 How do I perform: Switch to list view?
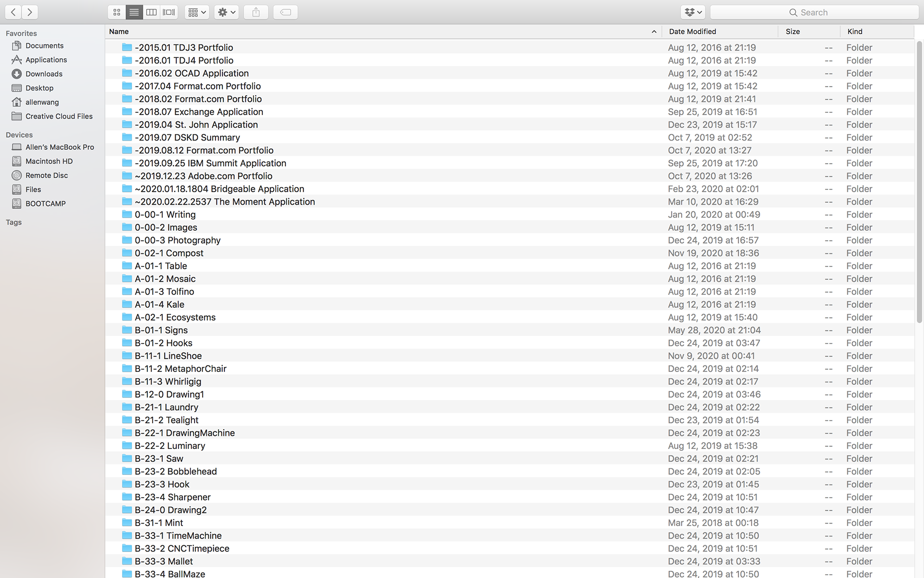click(x=134, y=12)
